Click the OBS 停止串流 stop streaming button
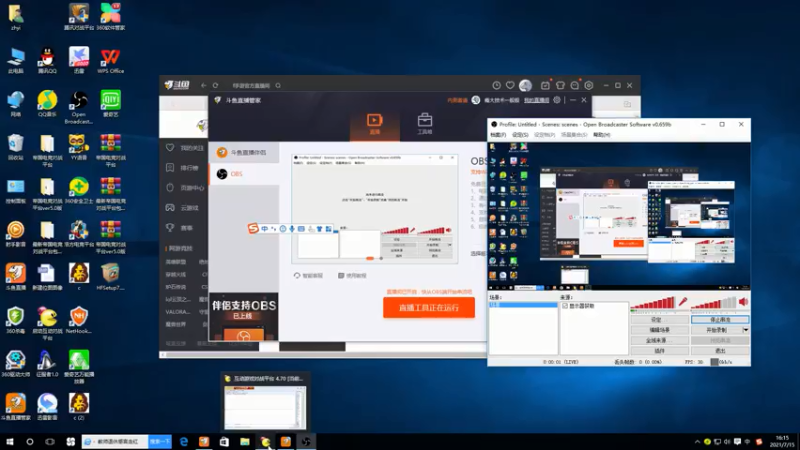Screen dimensions: 800x450 (720, 319)
